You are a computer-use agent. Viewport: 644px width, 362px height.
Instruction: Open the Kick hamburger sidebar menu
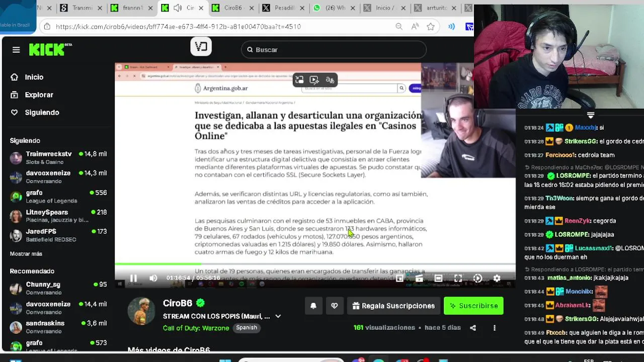point(16,50)
